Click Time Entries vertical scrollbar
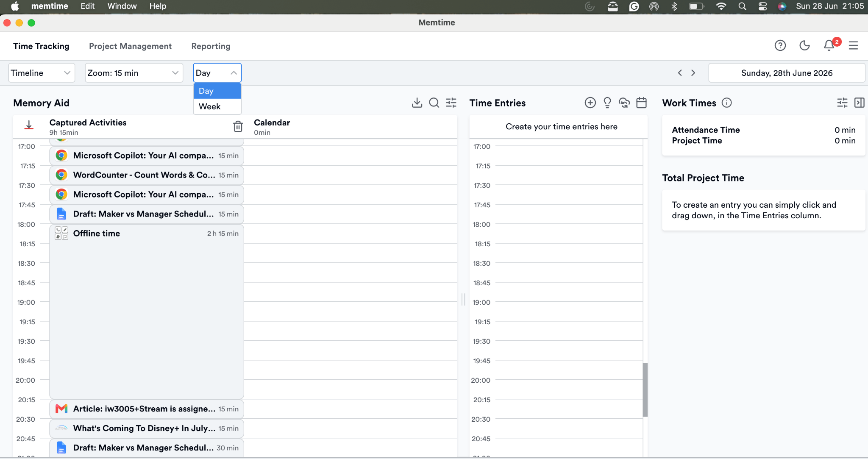 coord(645,389)
